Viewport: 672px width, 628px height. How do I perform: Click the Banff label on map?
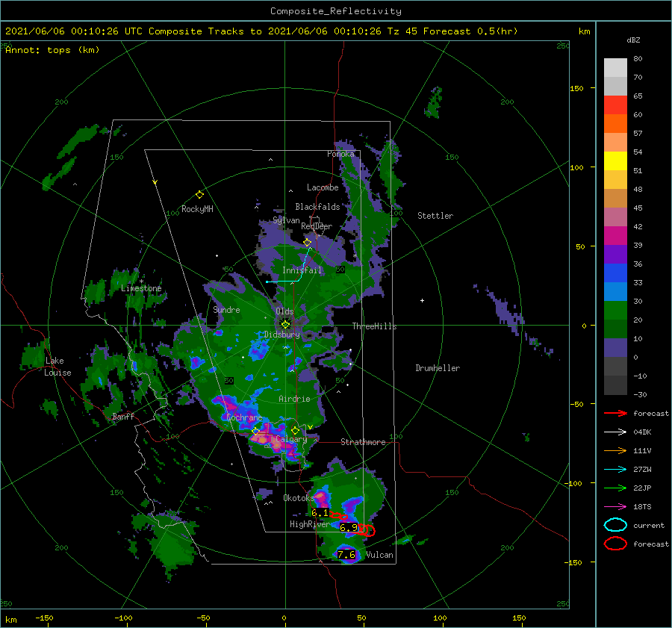tap(123, 416)
